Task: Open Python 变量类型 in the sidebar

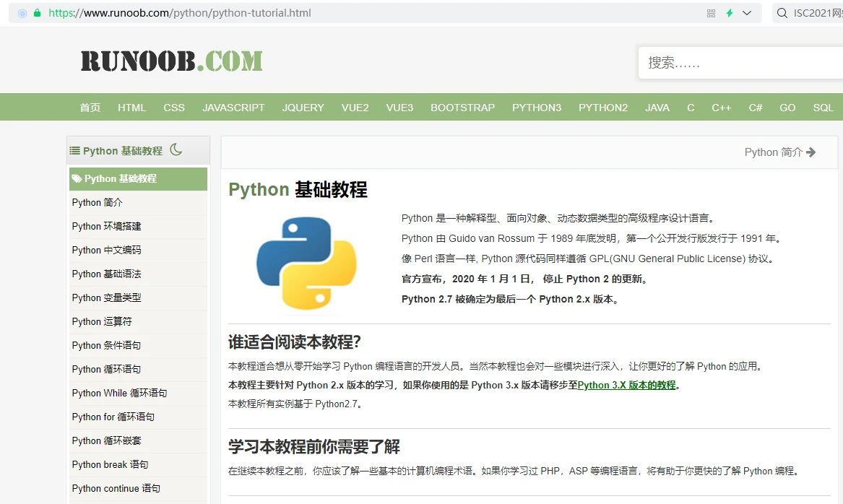Action: [x=138, y=297]
